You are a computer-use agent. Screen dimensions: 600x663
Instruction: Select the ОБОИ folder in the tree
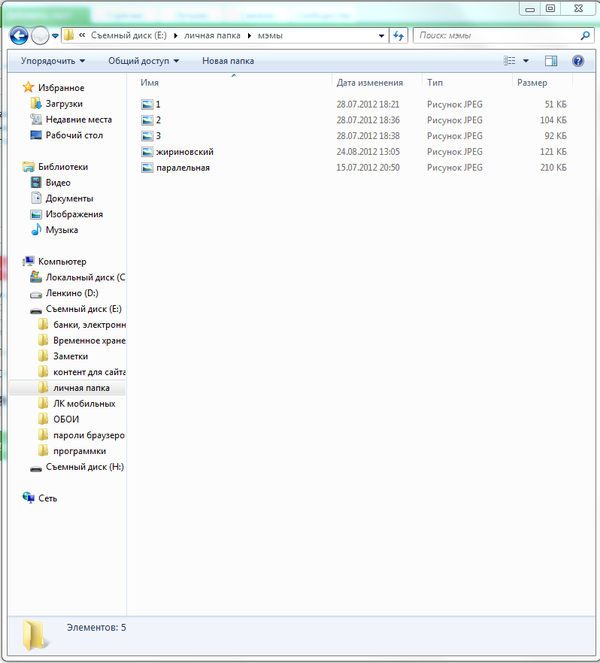coord(66,419)
